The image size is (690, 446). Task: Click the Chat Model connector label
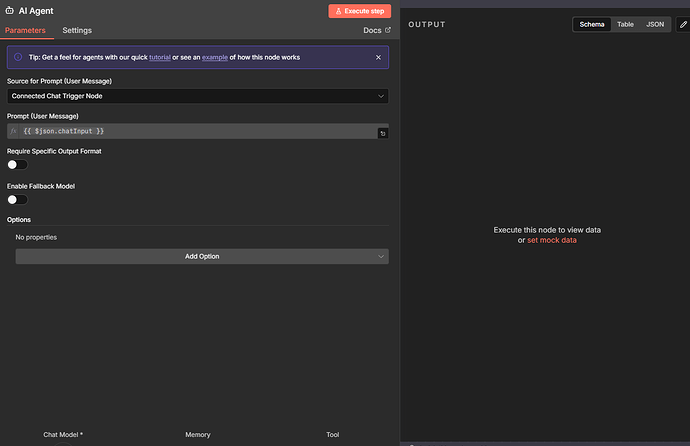click(63, 435)
